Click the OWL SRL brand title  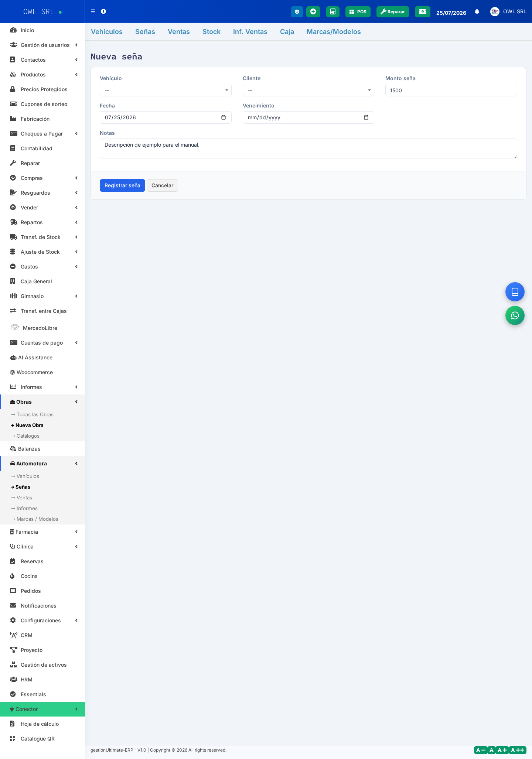[39, 12]
